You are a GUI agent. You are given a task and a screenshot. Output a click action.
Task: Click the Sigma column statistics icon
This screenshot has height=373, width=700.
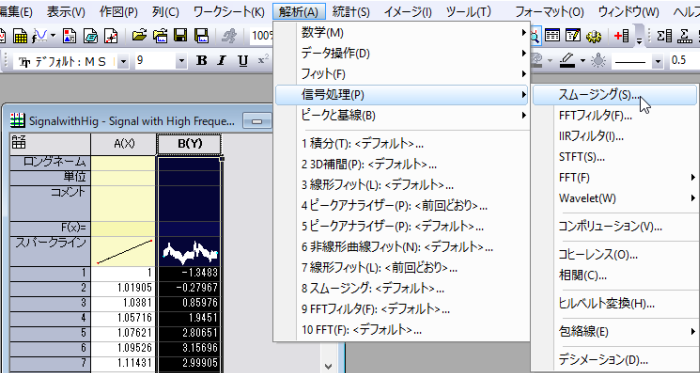(664, 36)
